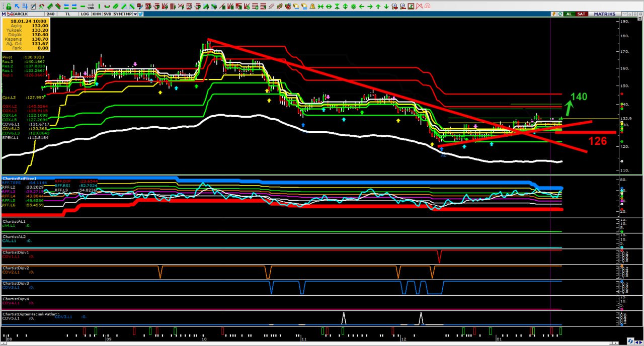
Task: Click the green left arrow icon
Action: (361, 7)
